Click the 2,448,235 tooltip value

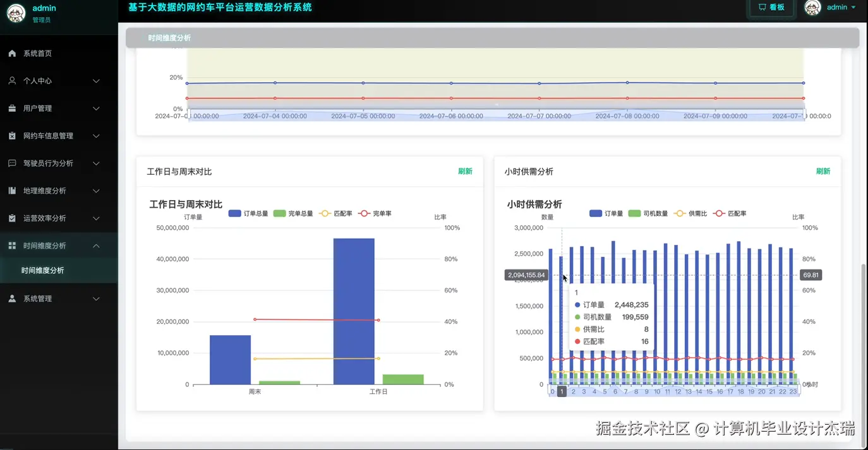coord(632,305)
